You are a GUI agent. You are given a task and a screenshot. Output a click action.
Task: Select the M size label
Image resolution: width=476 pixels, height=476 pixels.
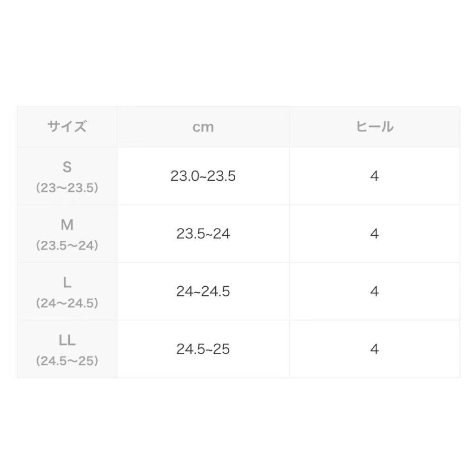(67, 225)
